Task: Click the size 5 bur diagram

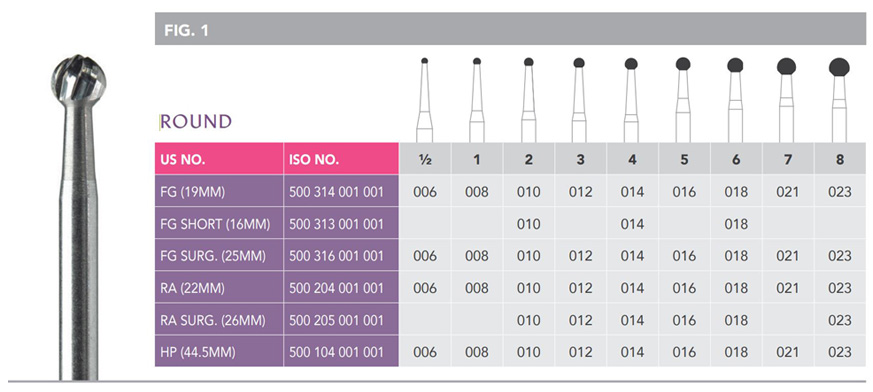Action: 683,100
